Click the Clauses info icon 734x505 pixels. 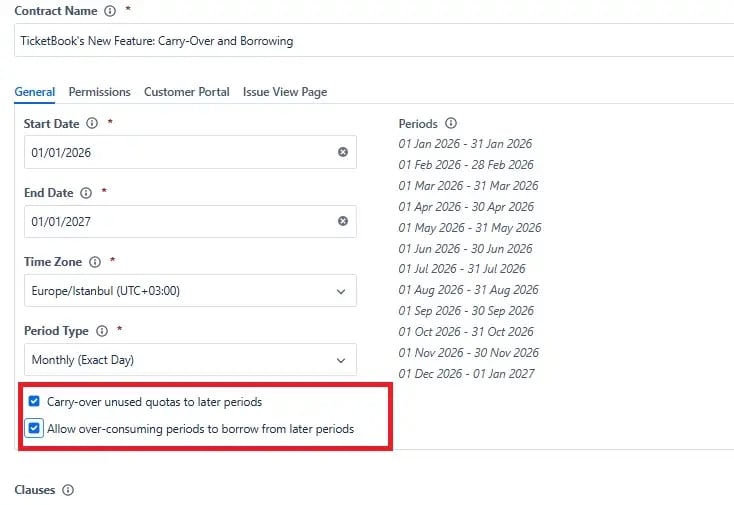coord(68,490)
